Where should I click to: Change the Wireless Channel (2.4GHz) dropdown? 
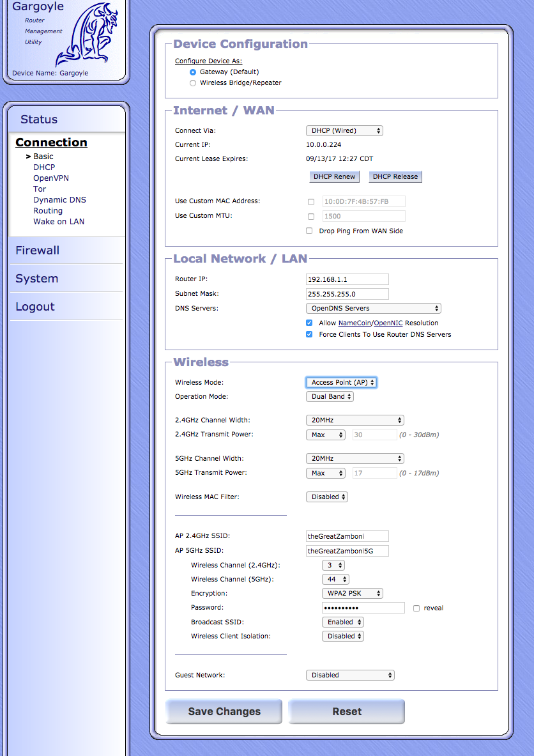click(333, 565)
